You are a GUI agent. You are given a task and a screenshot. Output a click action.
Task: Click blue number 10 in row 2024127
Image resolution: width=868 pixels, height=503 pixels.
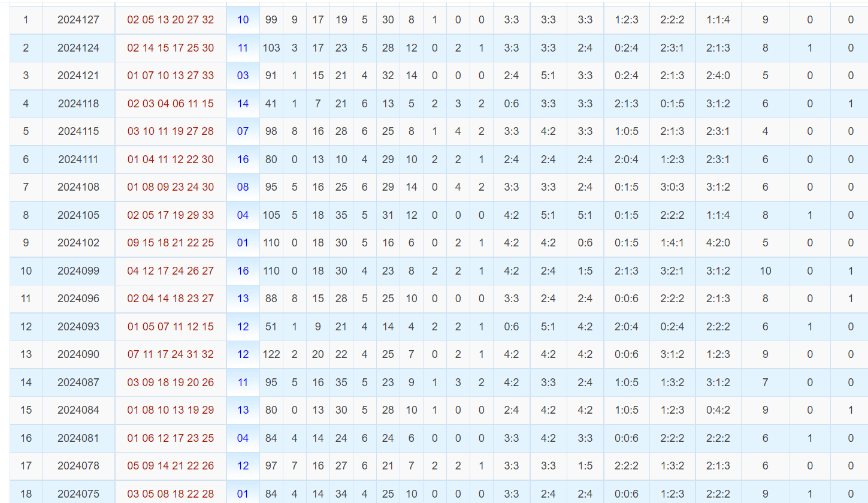click(x=243, y=20)
